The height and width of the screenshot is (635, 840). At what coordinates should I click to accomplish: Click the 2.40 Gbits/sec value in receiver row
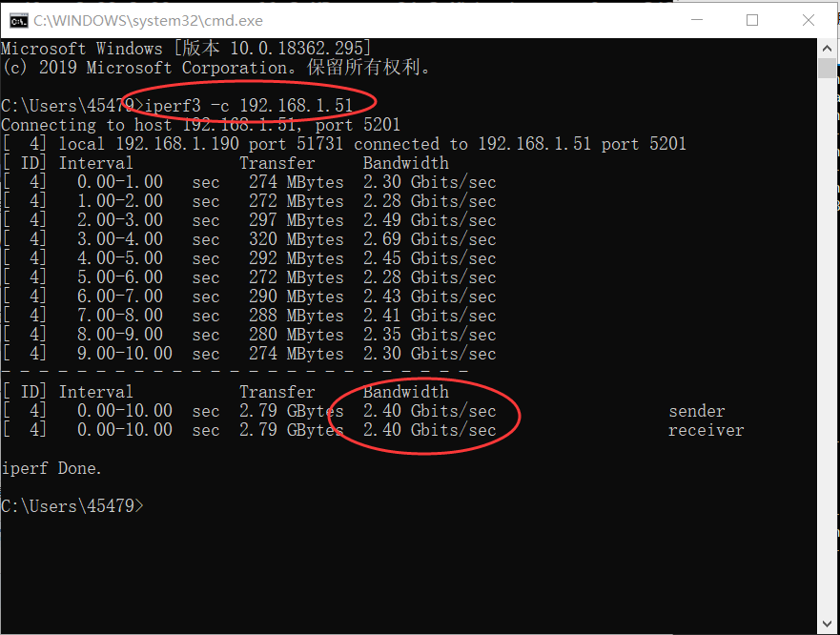pos(430,430)
